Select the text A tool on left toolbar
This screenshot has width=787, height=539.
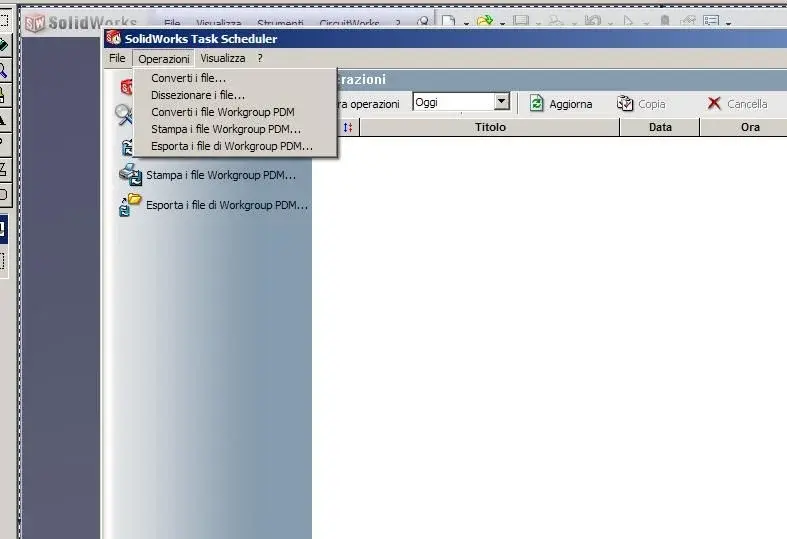pyautogui.click(x=3, y=119)
